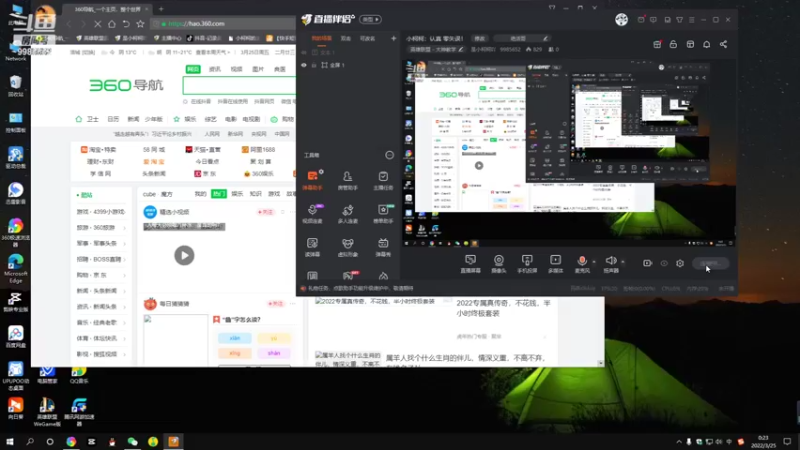Select the 资讯 search tab on 360导航
The image size is (800, 450).
tap(215, 69)
